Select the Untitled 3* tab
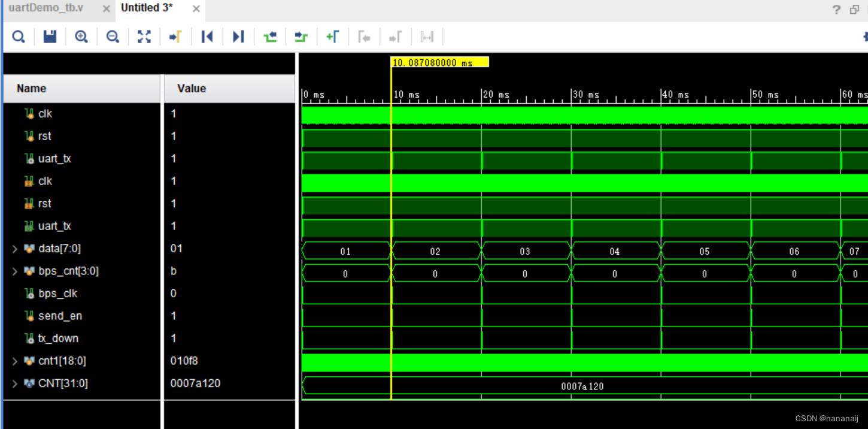The image size is (868, 429). [x=147, y=8]
